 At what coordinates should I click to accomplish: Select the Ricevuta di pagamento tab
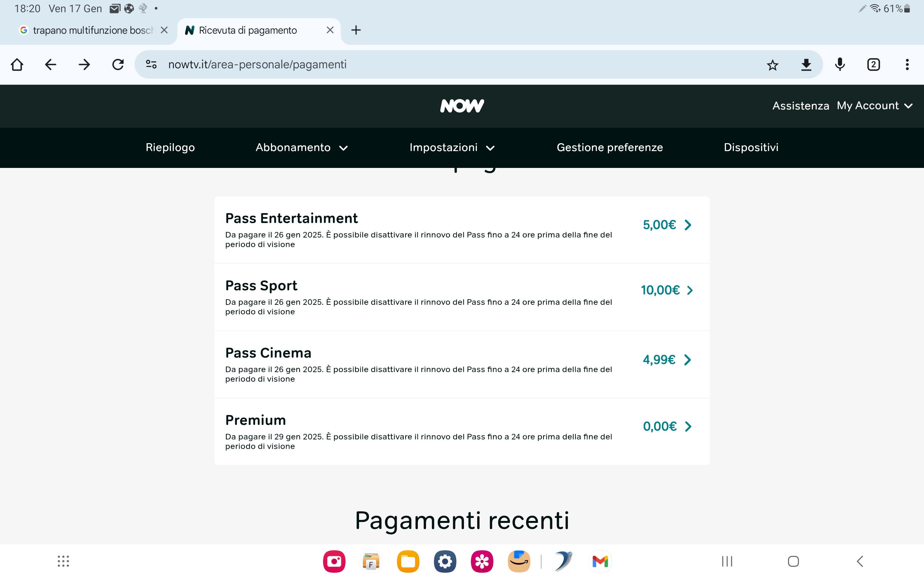coord(259,31)
